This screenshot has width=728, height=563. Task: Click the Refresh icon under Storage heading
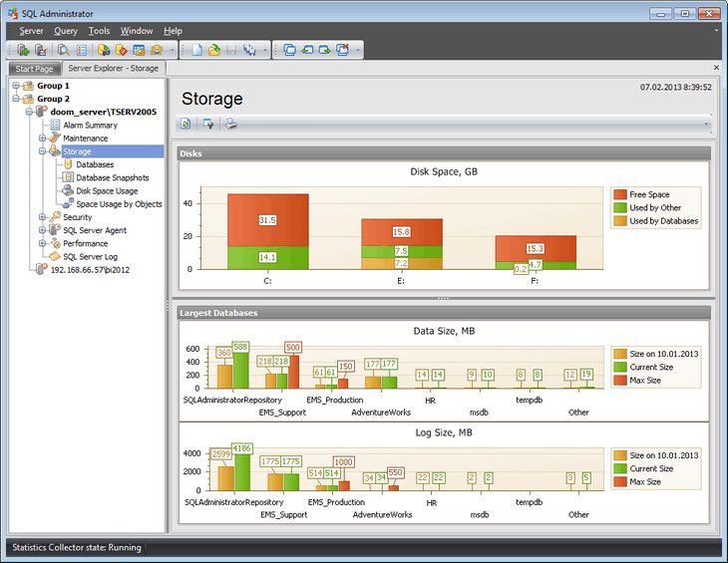[186, 125]
